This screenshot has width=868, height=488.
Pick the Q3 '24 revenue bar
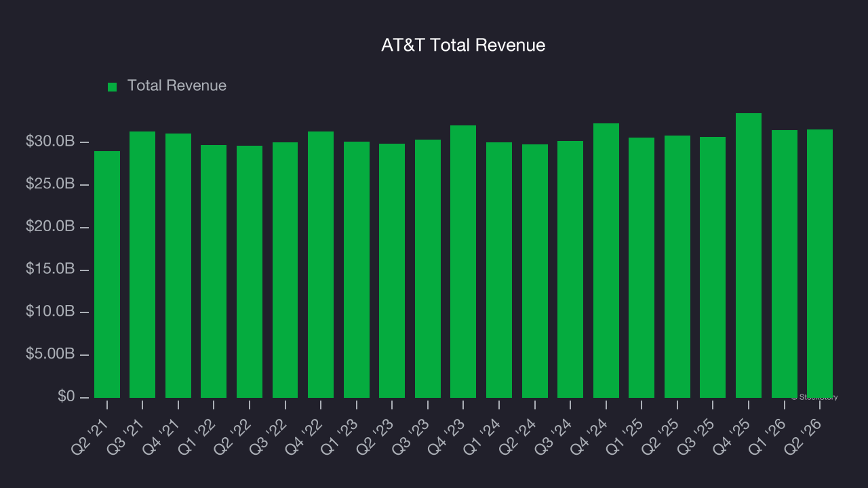[x=570, y=269]
